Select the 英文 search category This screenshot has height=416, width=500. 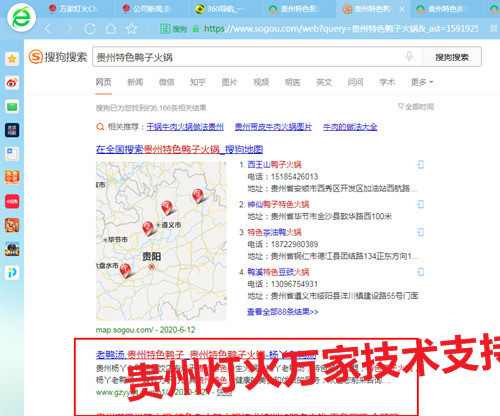pyautogui.click(x=324, y=82)
